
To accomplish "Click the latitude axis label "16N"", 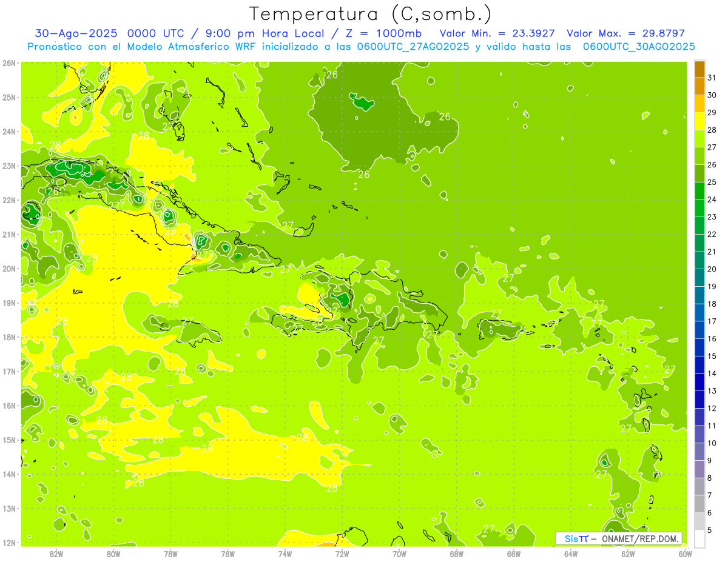I will click(10, 406).
